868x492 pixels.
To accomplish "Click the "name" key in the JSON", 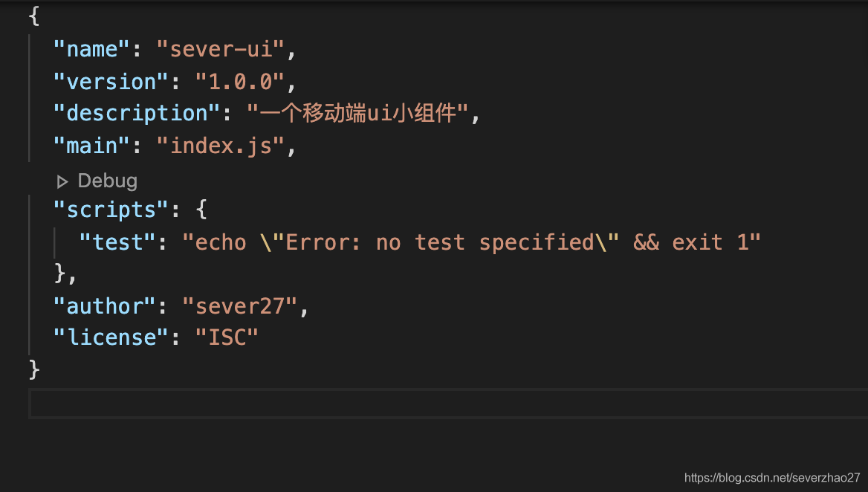I will click(x=92, y=50).
